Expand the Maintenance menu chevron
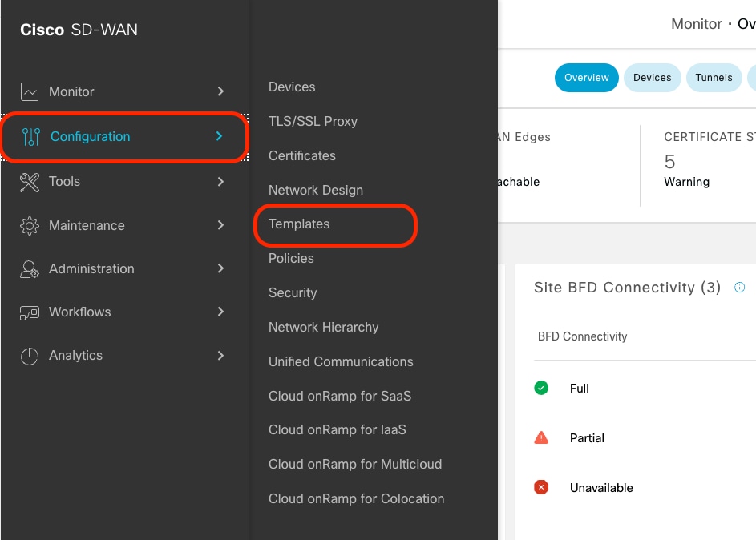 [x=220, y=225]
